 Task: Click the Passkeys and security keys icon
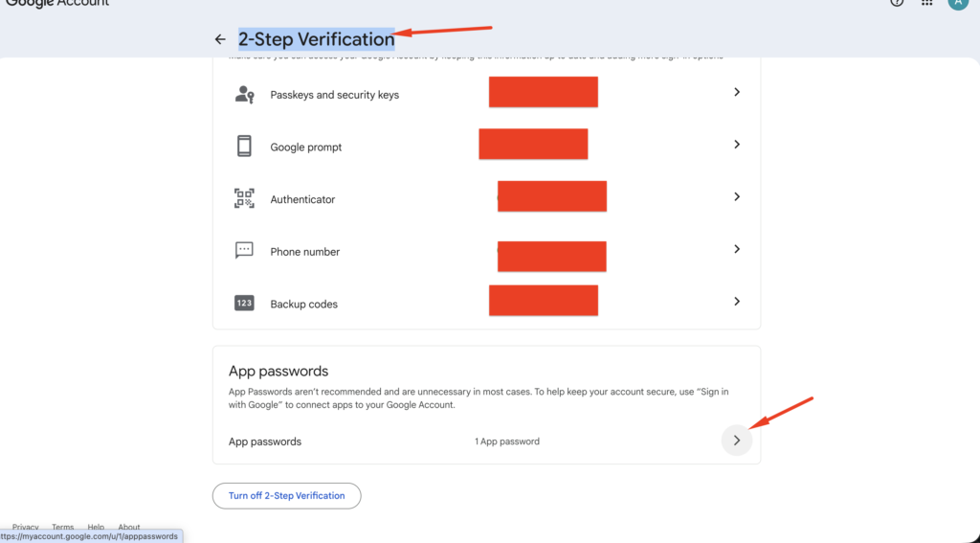(x=244, y=94)
